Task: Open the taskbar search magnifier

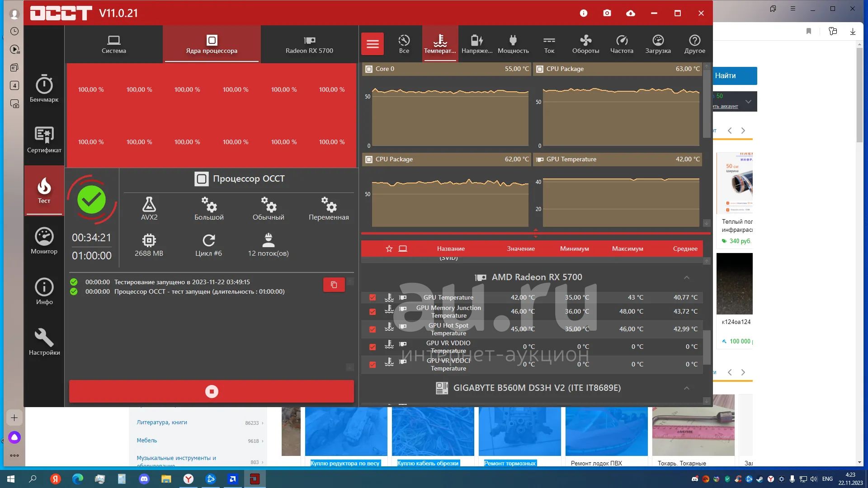Action: pyautogui.click(x=33, y=479)
